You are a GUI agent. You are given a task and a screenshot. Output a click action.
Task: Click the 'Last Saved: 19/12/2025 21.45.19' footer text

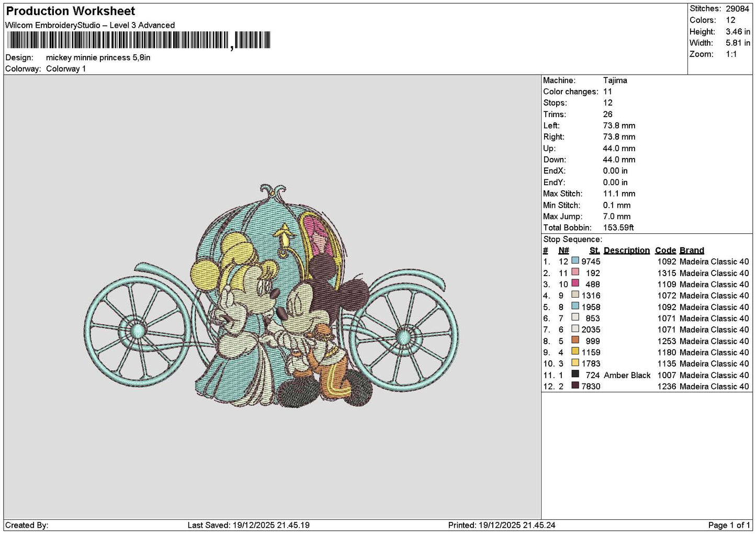coord(249,525)
